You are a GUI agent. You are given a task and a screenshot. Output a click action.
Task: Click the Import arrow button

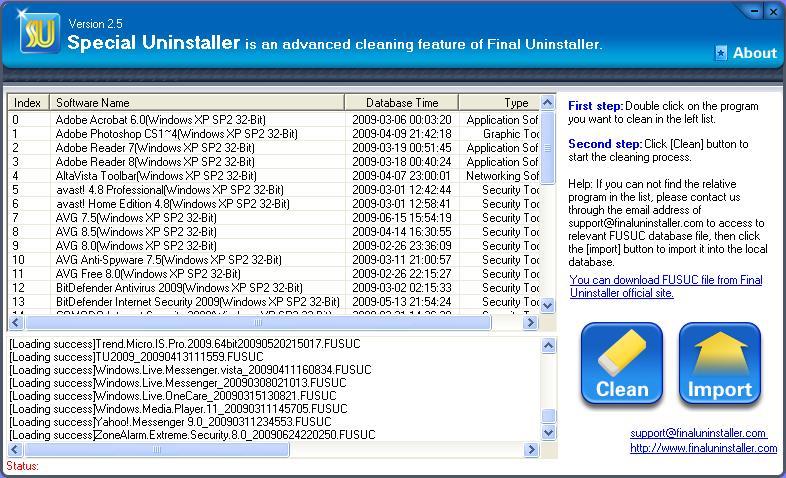coord(720,364)
